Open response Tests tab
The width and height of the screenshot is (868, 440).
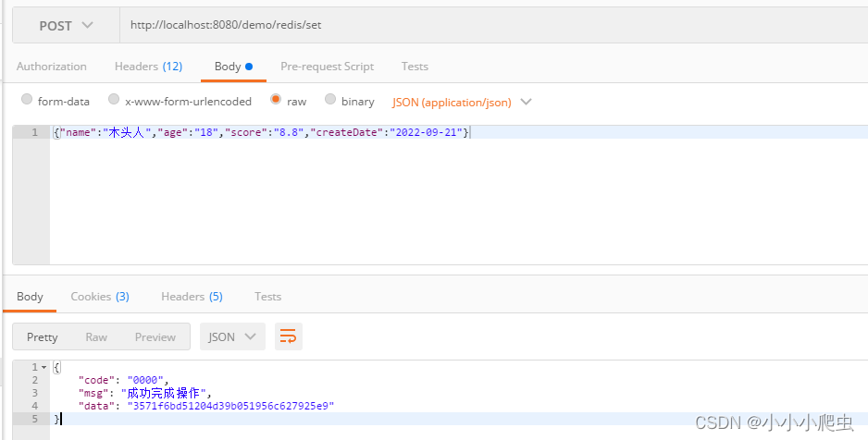click(x=268, y=297)
